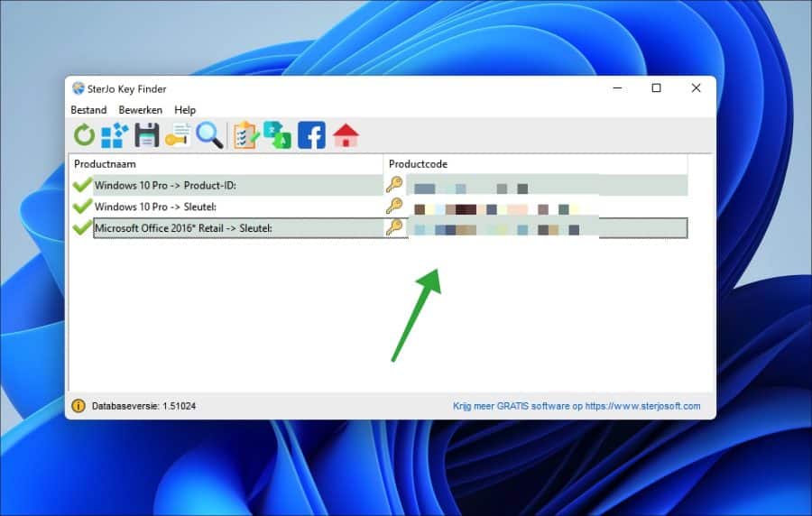Click key icon beside Windows 10 Pro Sleutel

[394, 206]
